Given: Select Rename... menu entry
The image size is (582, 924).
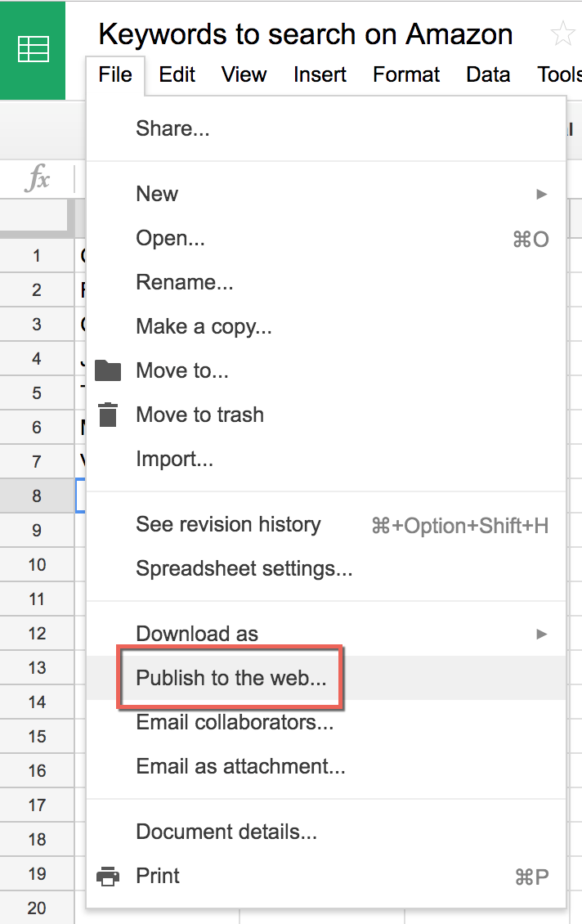Looking at the screenshot, I should (x=326, y=282).
